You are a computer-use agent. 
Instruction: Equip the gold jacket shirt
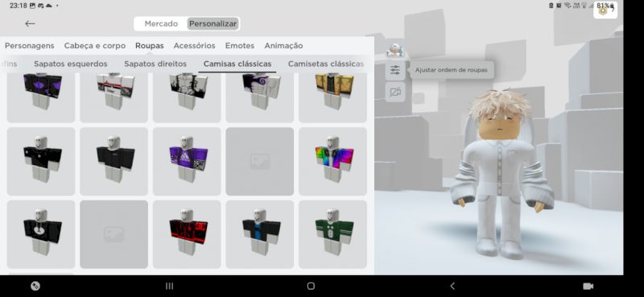[332, 97]
